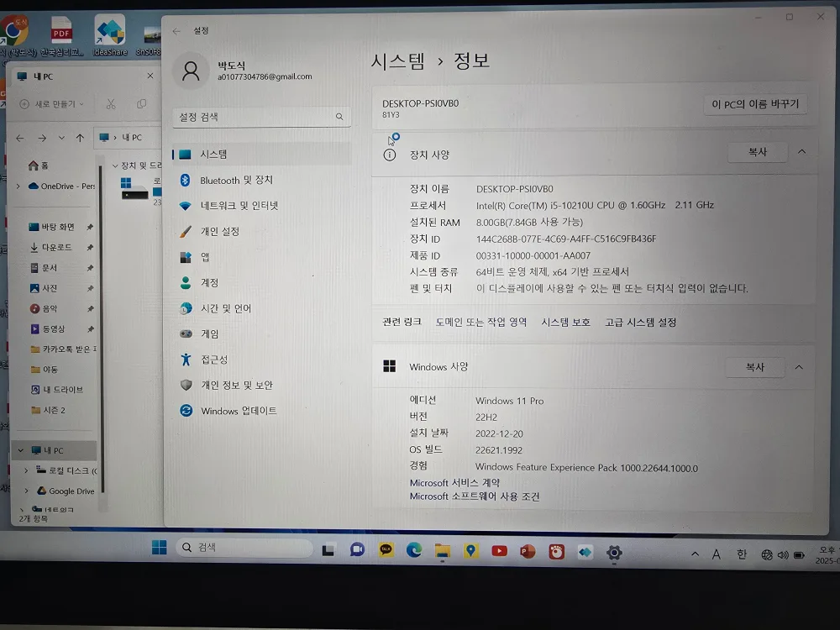Open Microsoft Edge from the taskbar

click(413, 550)
